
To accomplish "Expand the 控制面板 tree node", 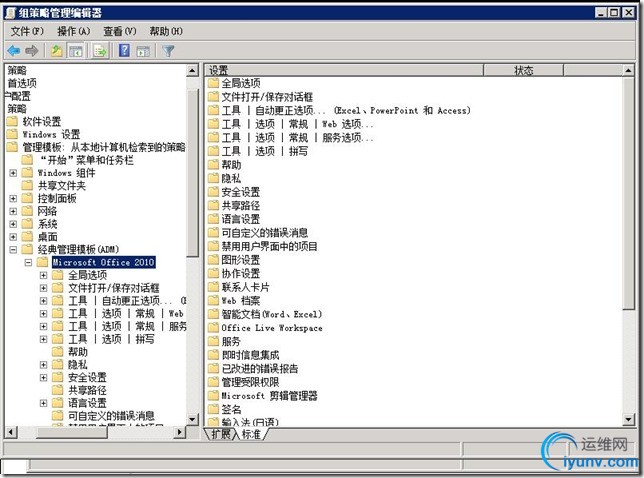I will point(13,198).
